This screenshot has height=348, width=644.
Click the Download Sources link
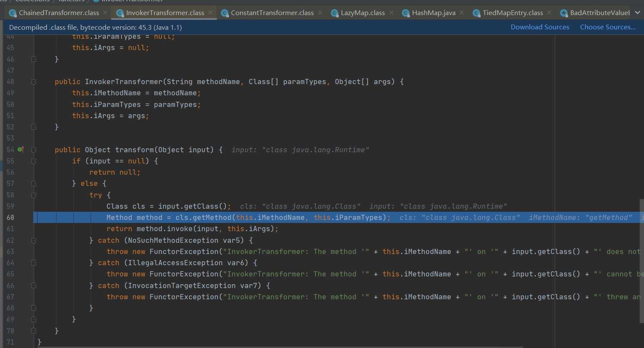pyautogui.click(x=540, y=27)
